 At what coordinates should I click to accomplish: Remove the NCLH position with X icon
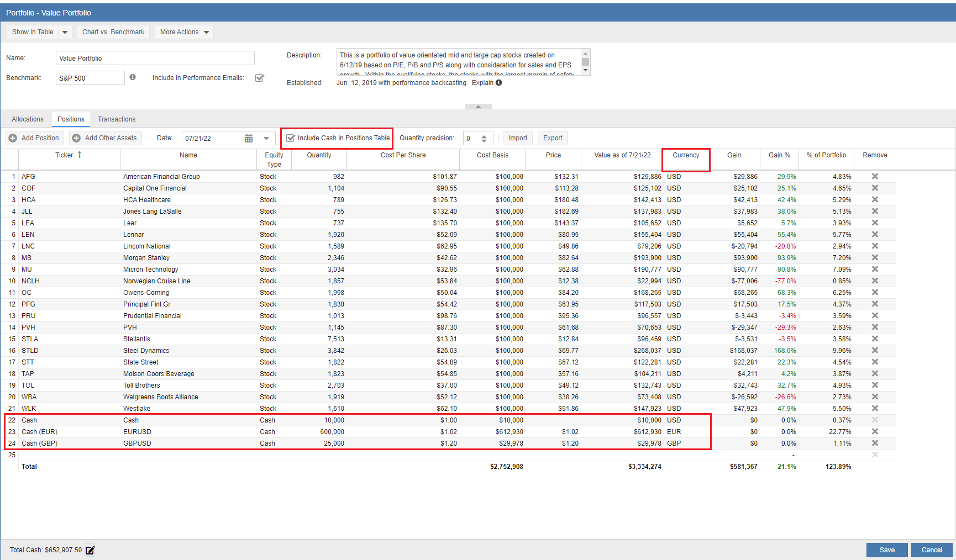pyautogui.click(x=875, y=281)
